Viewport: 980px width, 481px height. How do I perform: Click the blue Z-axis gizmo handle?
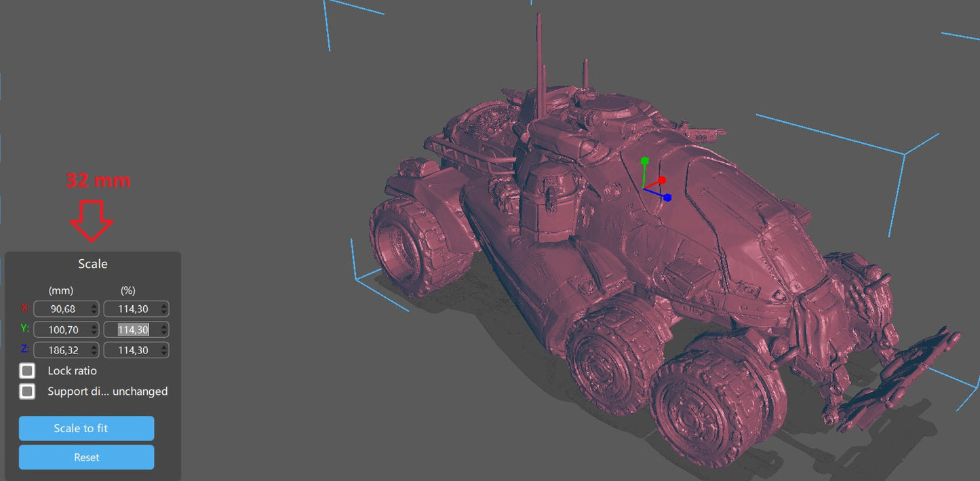(x=667, y=197)
